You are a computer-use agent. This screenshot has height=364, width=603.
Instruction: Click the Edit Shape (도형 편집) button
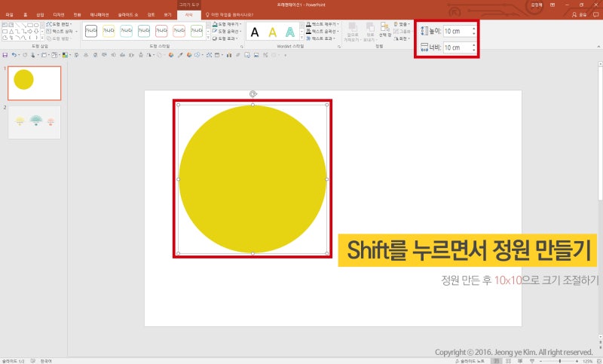59,25
